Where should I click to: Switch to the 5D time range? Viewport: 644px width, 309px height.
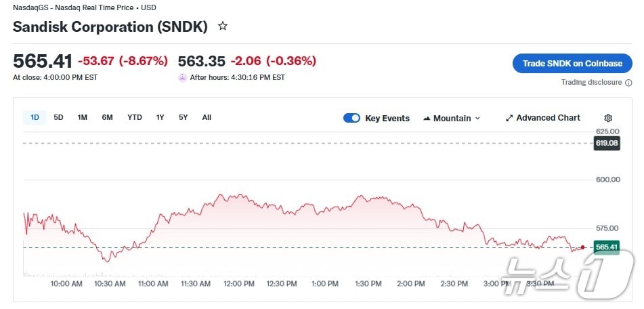[x=58, y=117]
